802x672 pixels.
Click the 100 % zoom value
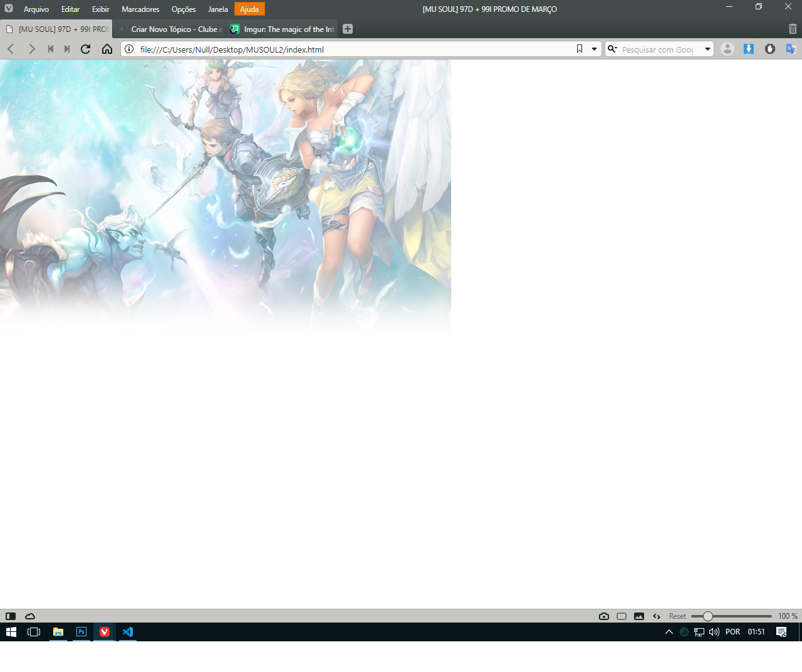[x=788, y=616]
